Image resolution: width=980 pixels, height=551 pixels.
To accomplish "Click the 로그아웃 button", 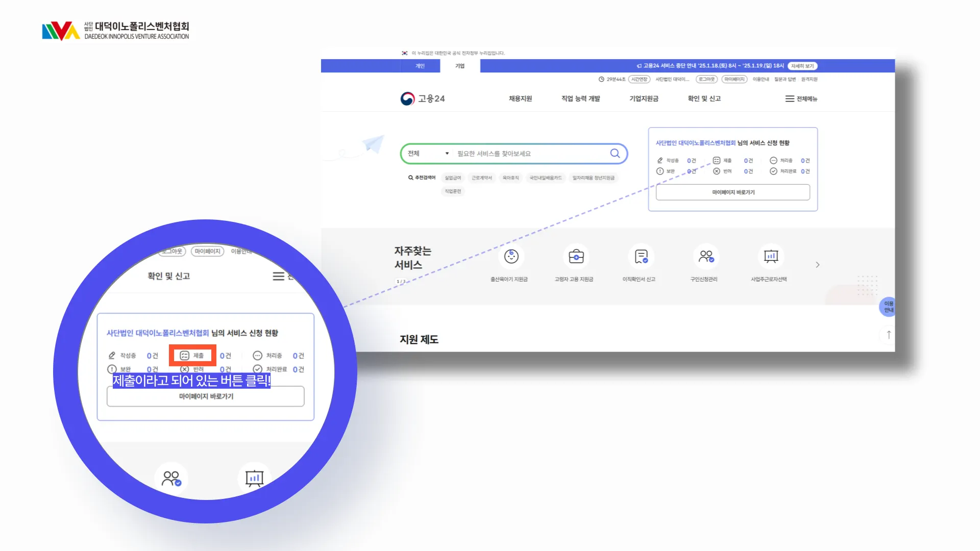I will (x=706, y=79).
